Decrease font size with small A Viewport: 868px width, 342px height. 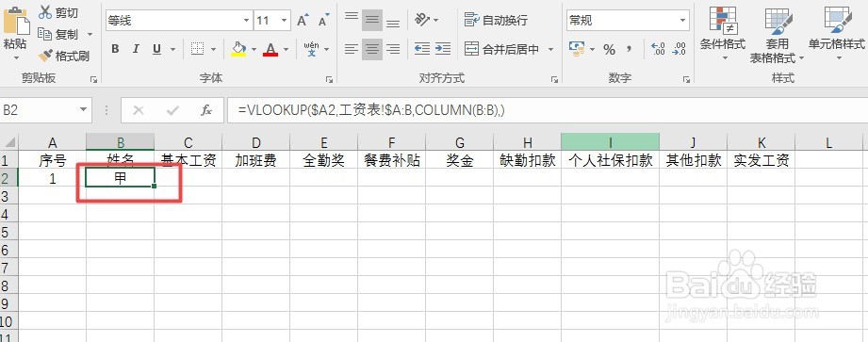(324, 21)
